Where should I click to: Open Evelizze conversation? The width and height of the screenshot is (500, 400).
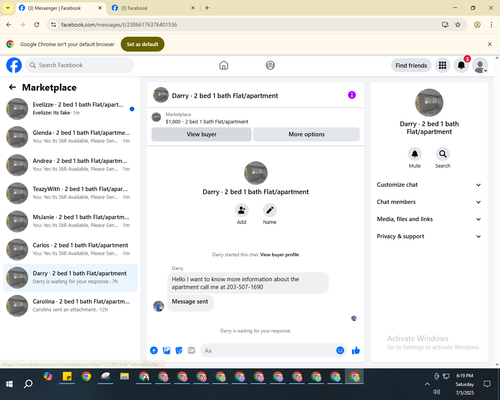click(x=70, y=109)
